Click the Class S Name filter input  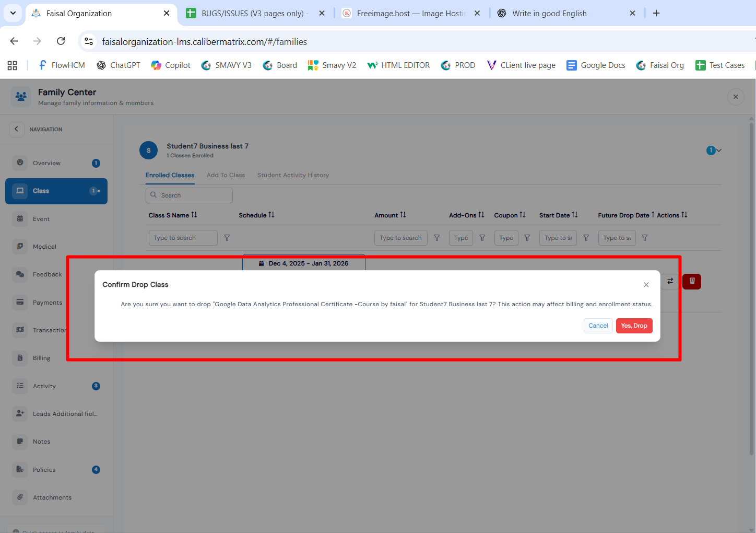tap(183, 238)
